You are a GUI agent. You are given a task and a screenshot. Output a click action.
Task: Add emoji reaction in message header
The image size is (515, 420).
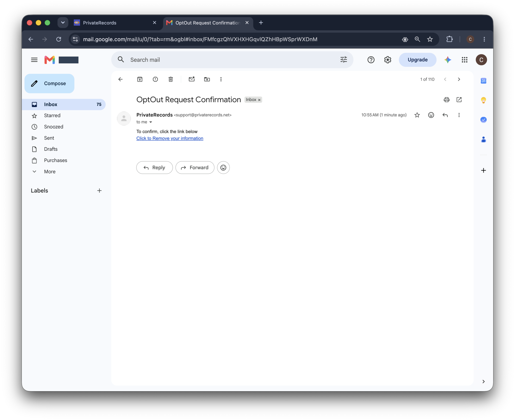click(431, 115)
